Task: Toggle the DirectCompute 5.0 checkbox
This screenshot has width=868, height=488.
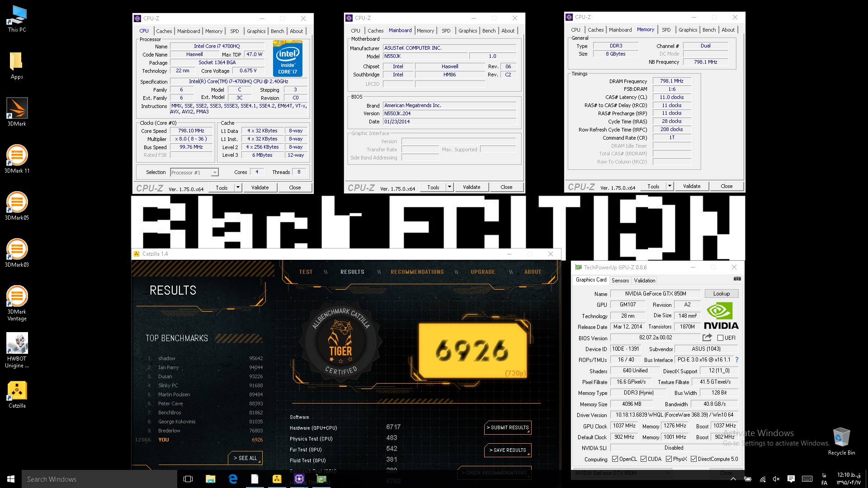Action: (x=693, y=459)
